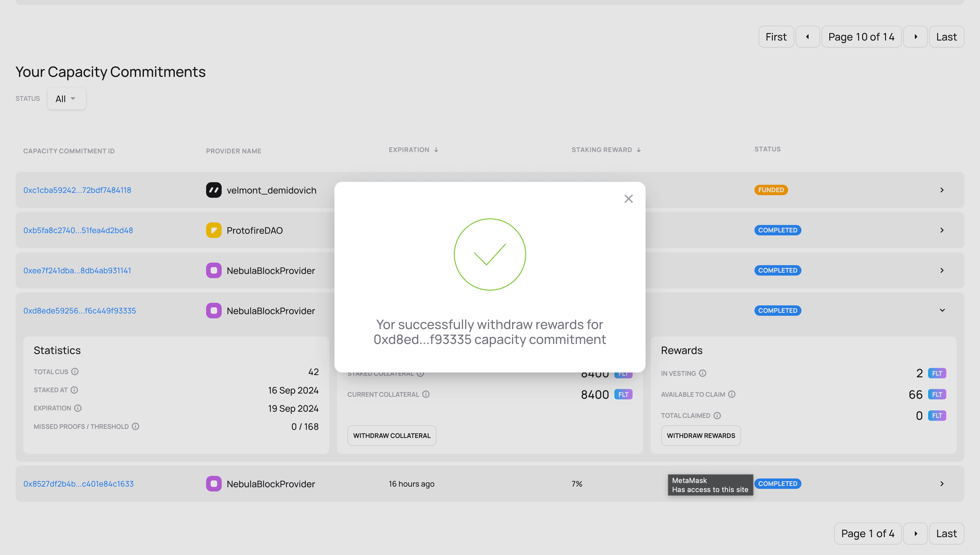Open the Status filter dropdown
Image resolution: width=980 pixels, height=555 pixels.
click(66, 98)
